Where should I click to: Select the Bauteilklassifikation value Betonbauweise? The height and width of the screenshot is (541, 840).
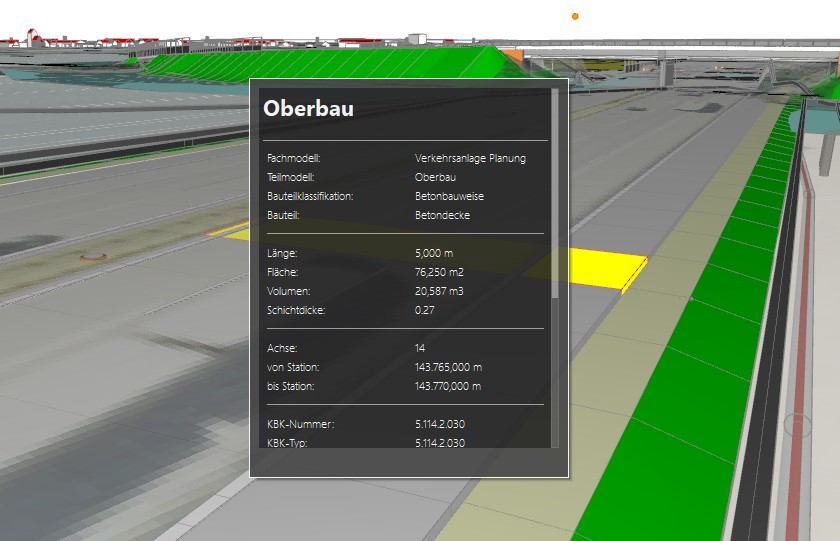449,196
